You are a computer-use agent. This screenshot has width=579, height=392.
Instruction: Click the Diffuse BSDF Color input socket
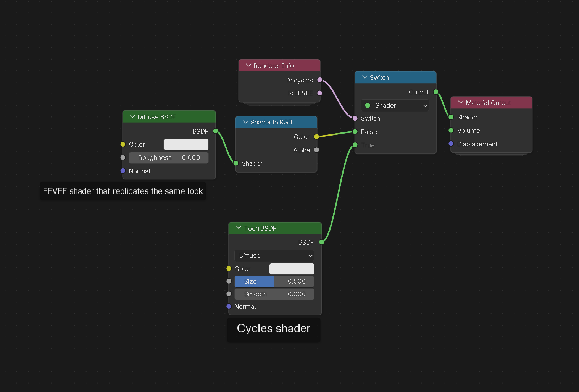click(123, 144)
